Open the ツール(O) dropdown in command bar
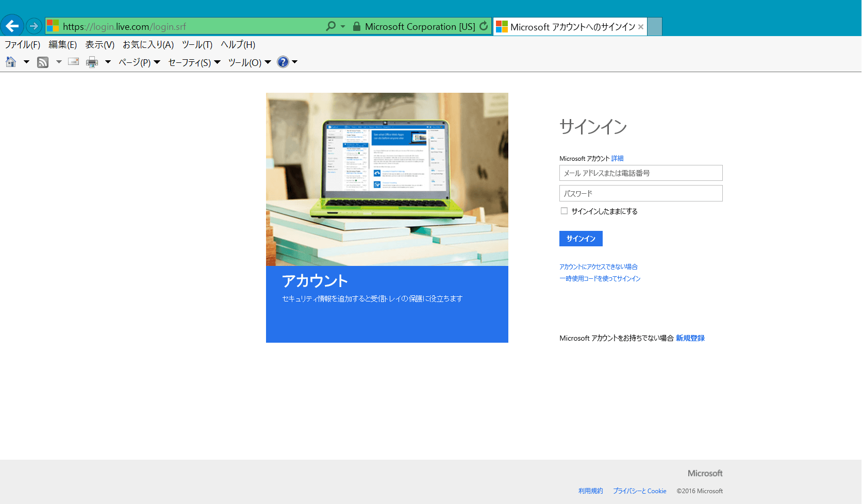This screenshot has width=862, height=504. click(x=250, y=62)
